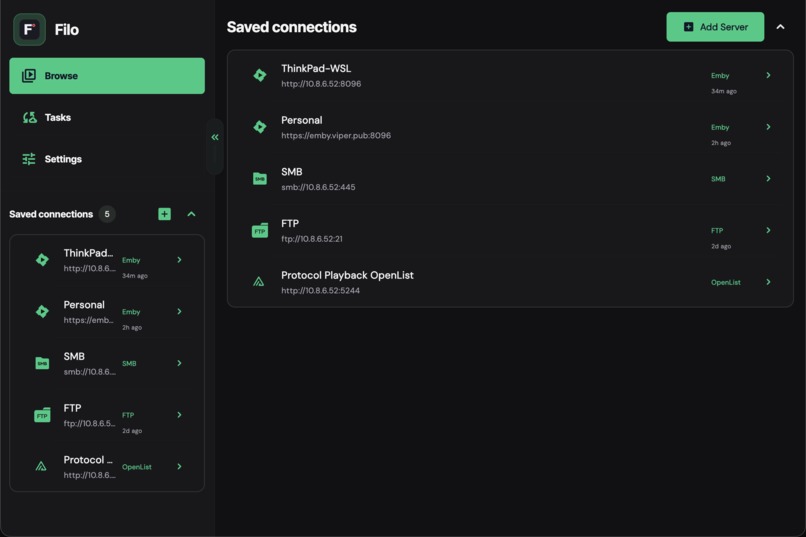Screen dimensions: 806x537
Task: Click the saved connections count badge 5
Action: click(107, 214)
